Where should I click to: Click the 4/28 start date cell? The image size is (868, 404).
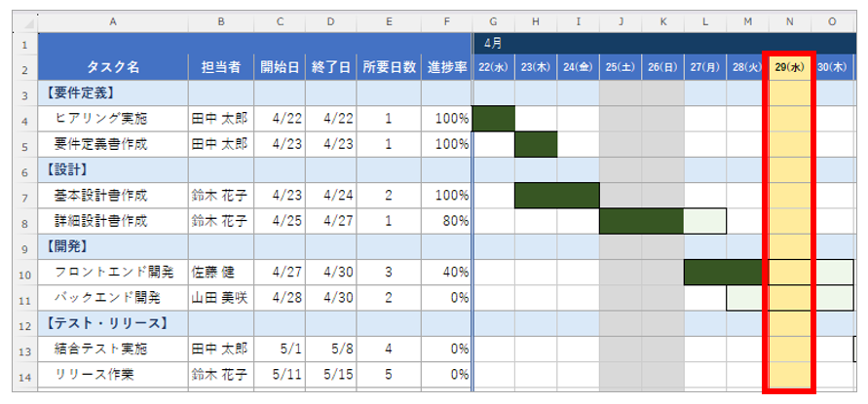[x=280, y=298]
